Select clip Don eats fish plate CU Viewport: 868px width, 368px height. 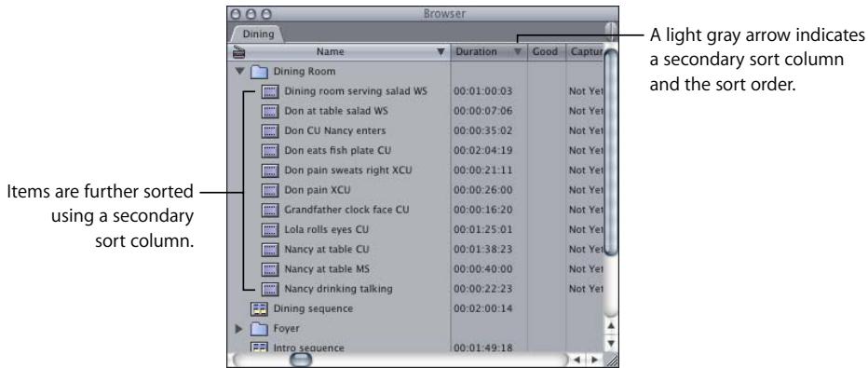338,151
